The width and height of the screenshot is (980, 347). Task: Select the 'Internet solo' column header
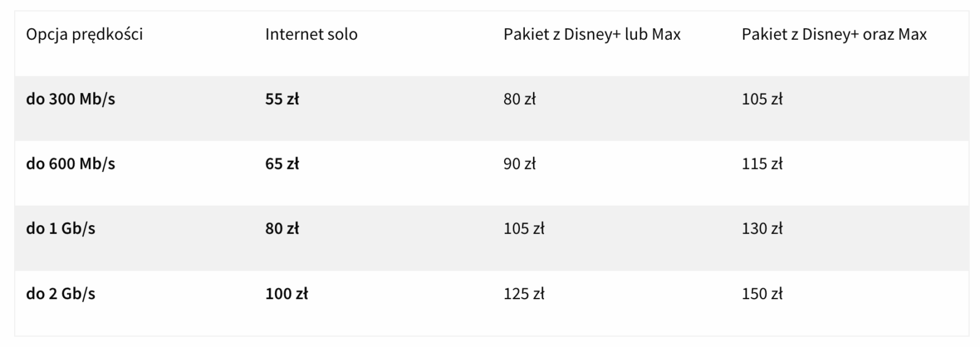pyautogui.click(x=311, y=34)
